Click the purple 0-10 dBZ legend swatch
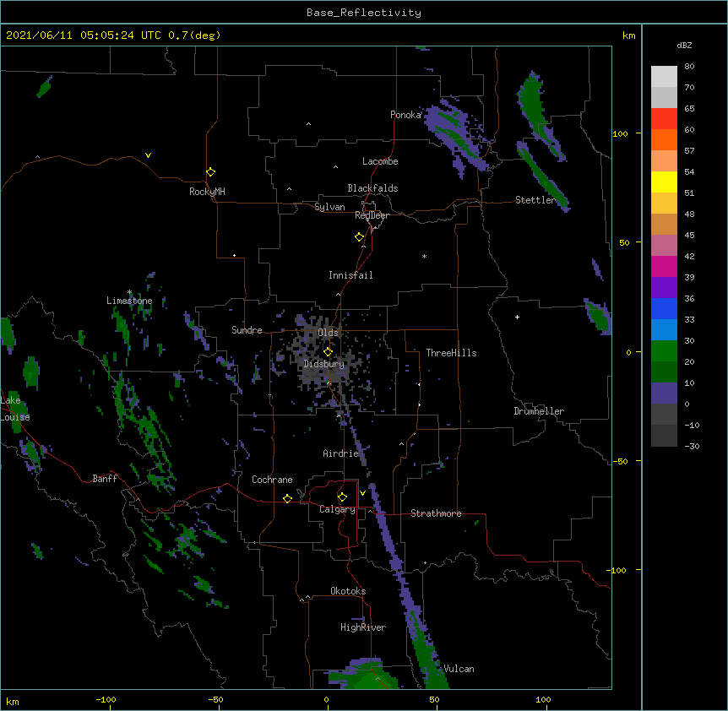 (x=664, y=393)
